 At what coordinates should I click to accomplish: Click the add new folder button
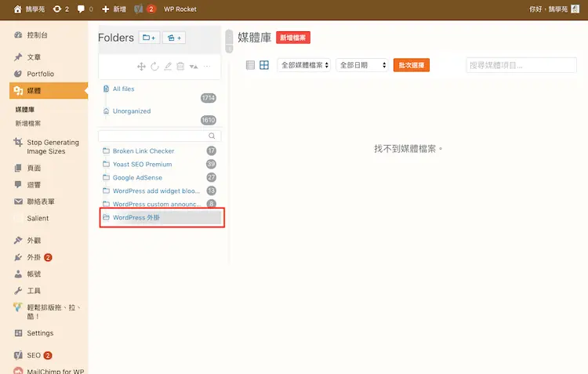[149, 38]
